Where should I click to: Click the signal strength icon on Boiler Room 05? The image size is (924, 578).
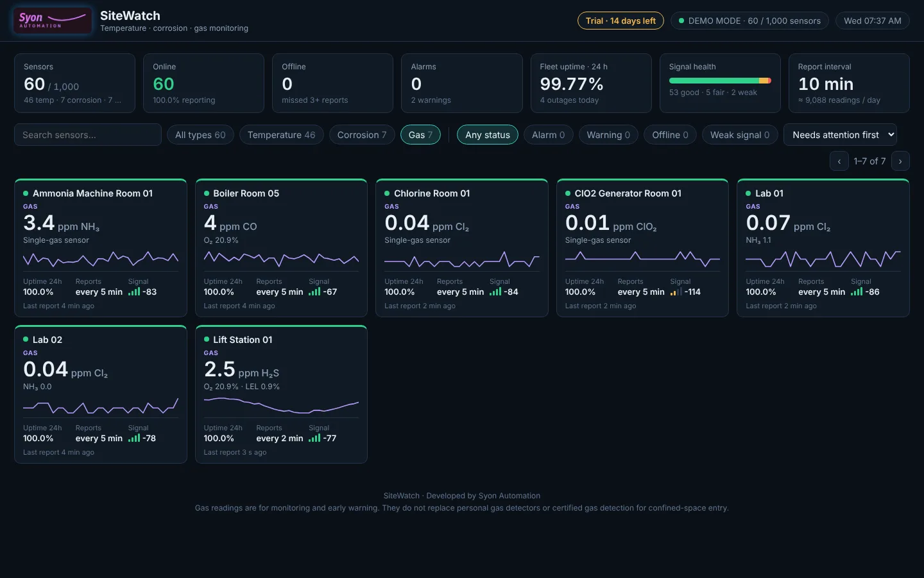[x=314, y=292]
